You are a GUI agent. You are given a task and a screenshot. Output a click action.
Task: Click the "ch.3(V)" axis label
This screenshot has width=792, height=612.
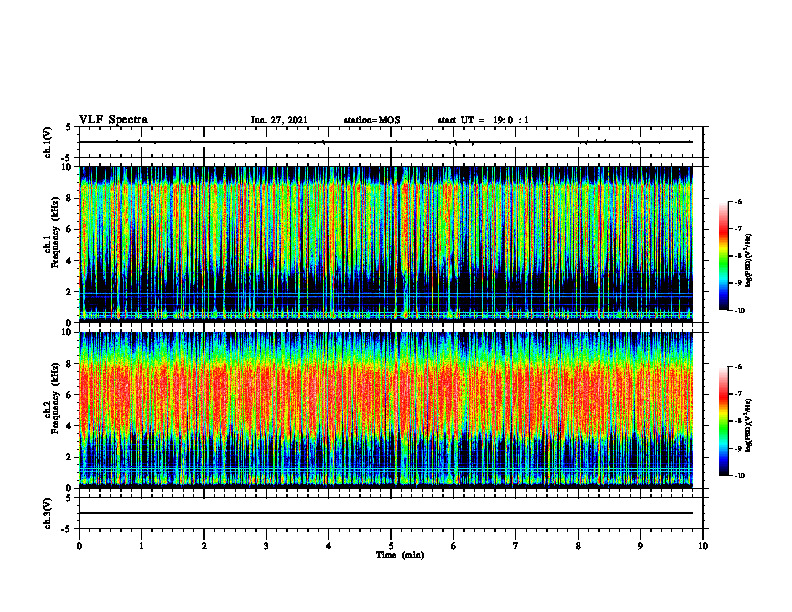coord(48,513)
